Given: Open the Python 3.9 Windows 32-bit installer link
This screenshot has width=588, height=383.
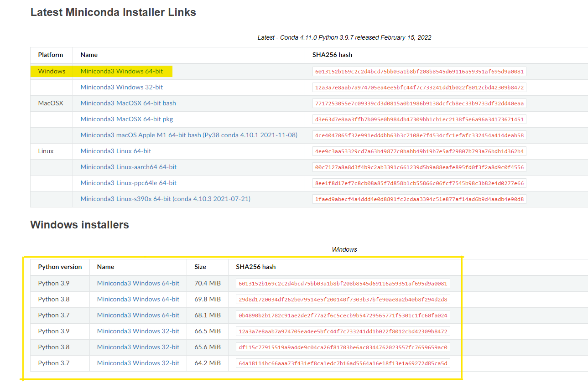Looking at the screenshot, I should pos(138,331).
